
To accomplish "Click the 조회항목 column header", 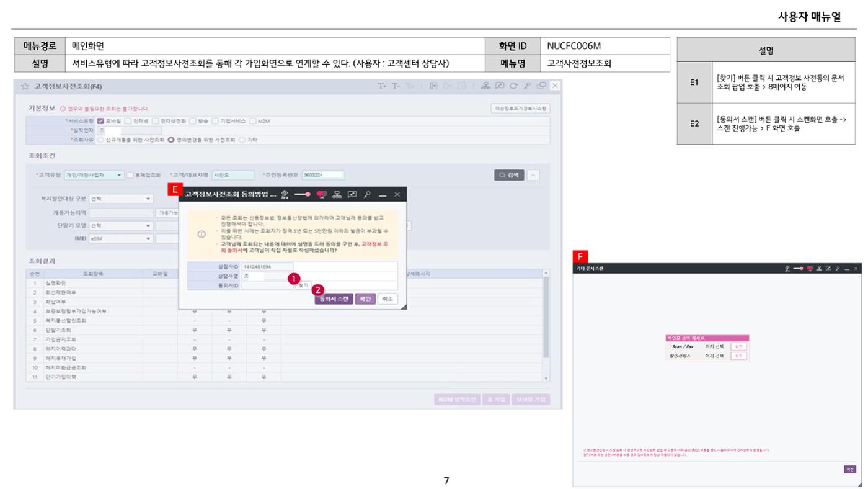I will 94,274.
